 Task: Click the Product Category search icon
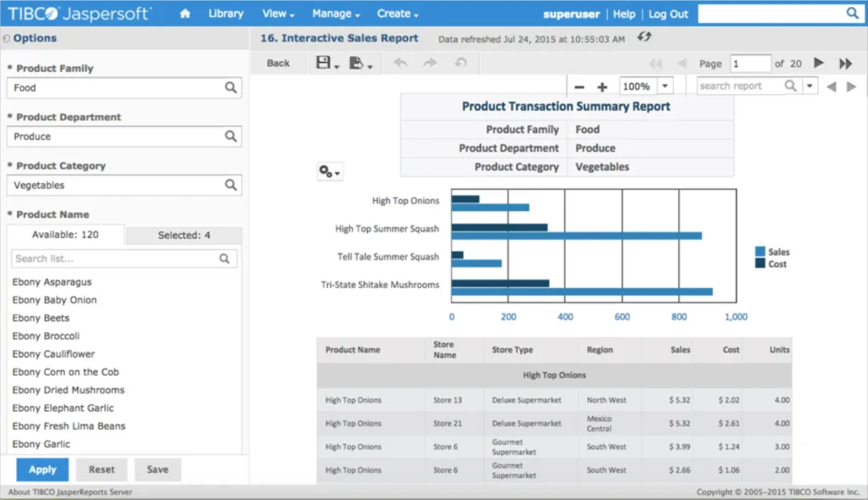(x=231, y=185)
